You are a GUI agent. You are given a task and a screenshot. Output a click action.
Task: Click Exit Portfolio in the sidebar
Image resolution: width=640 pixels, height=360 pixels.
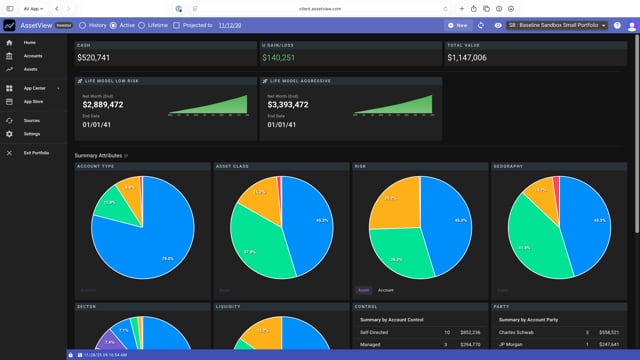(x=36, y=153)
